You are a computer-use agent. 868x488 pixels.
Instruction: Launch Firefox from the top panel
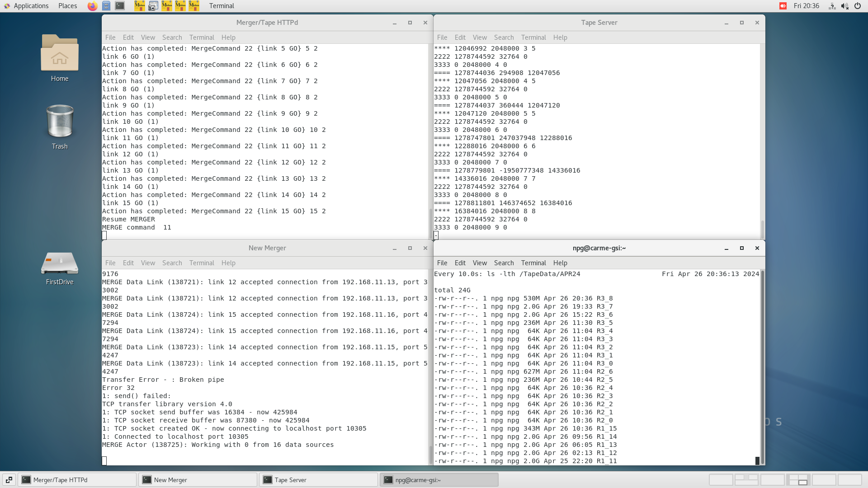92,6
